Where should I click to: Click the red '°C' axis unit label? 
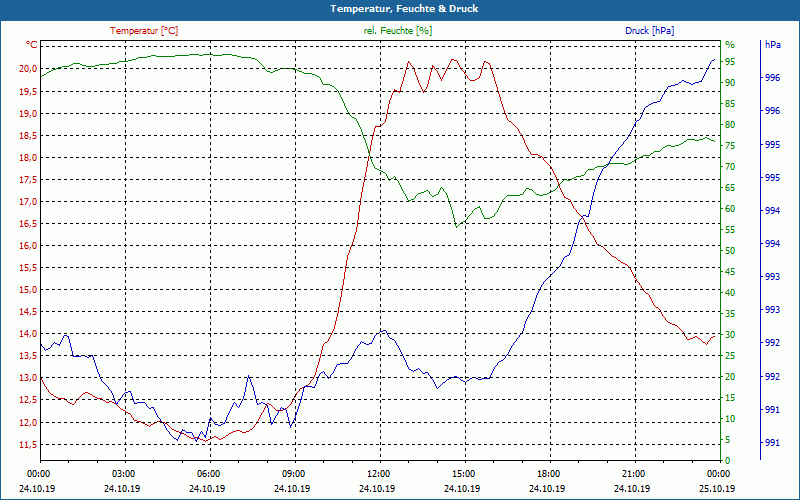click(x=32, y=45)
